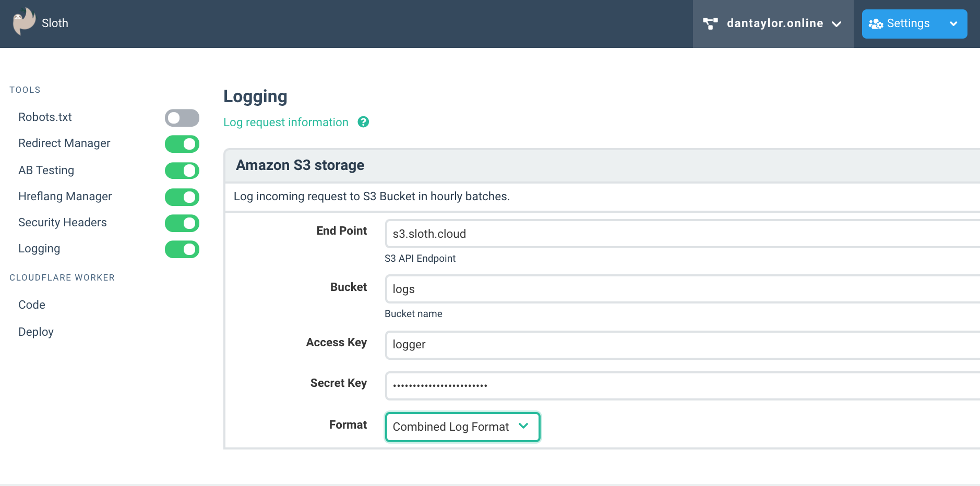Enable the Robots.txt toggle
This screenshot has height=486, width=980.
[x=182, y=118]
